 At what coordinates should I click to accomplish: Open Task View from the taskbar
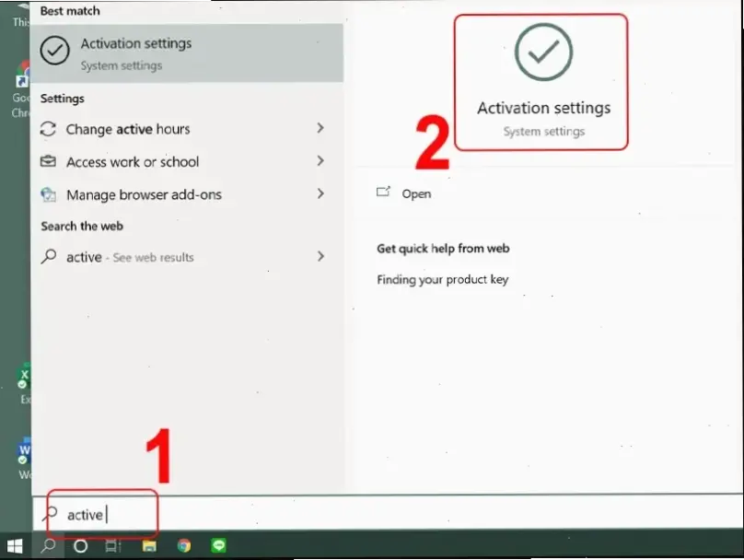click(113, 546)
